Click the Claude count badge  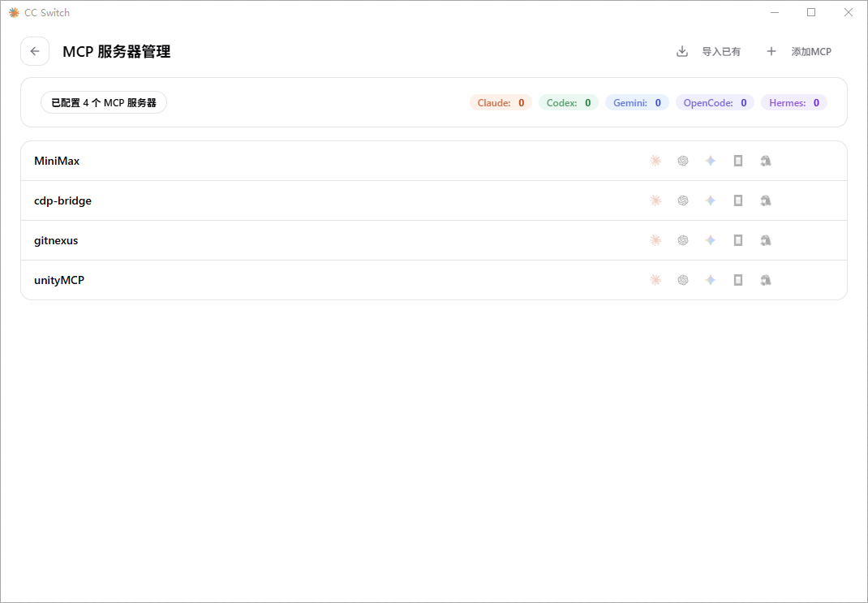click(501, 102)
